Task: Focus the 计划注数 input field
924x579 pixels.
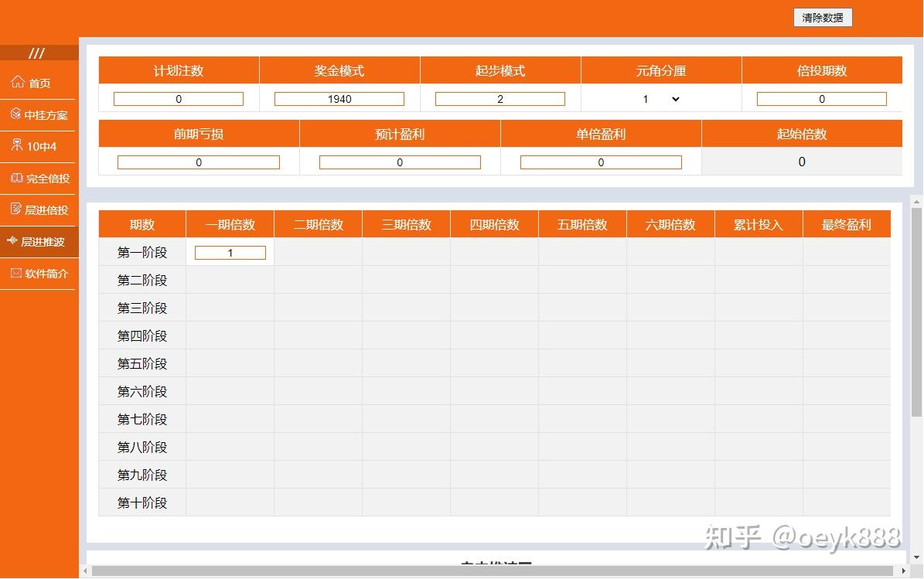Action: pyautogui.click(x=179, y=99)
